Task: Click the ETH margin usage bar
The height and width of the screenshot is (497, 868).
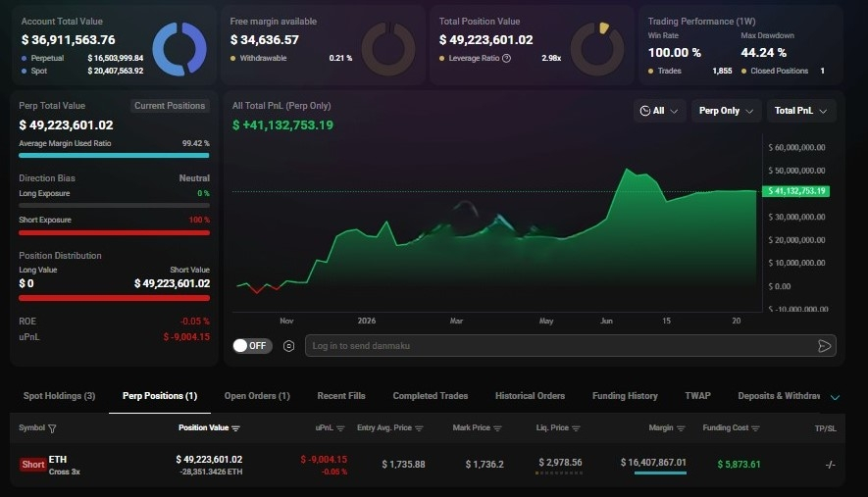Action: (660, 473)
